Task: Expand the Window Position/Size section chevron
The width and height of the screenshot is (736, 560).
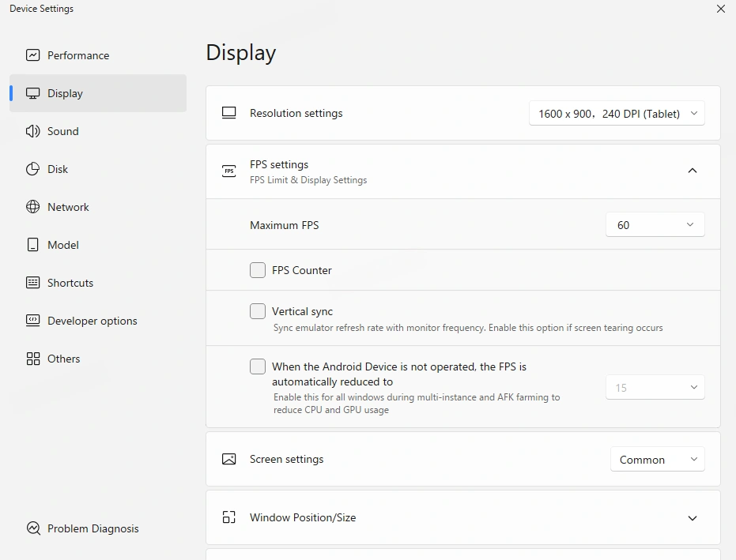Action: pos(693,518)
